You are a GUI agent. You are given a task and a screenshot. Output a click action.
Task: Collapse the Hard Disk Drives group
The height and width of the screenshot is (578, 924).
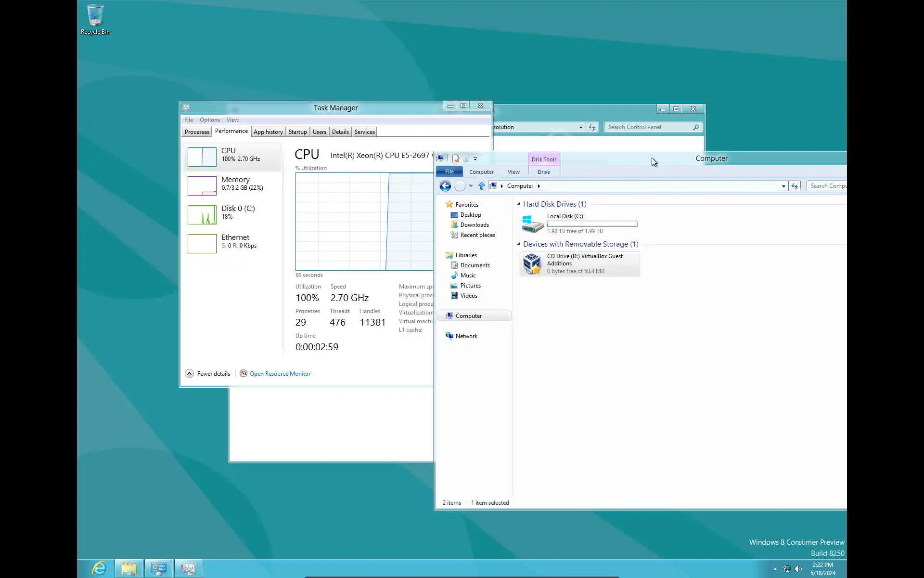coord(518,204)
